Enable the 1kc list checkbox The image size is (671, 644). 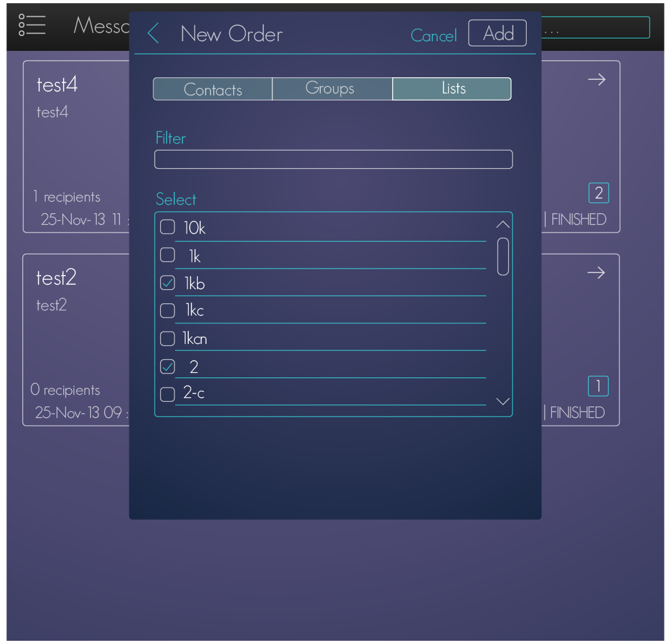167,310
